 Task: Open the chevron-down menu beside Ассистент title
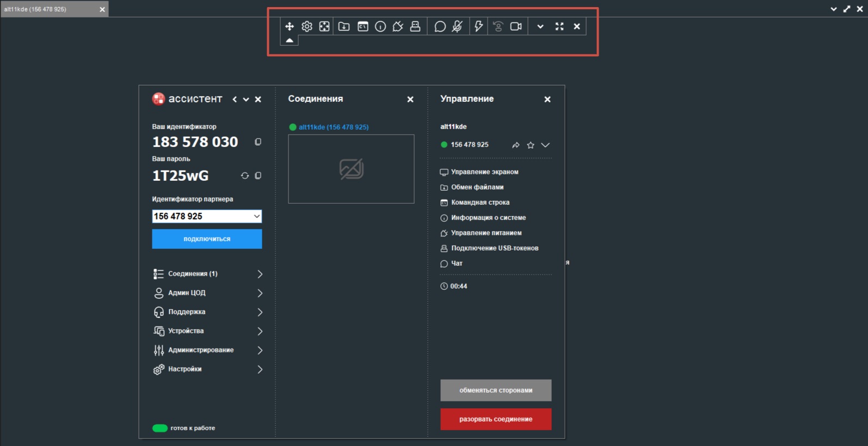pos(246,99)
